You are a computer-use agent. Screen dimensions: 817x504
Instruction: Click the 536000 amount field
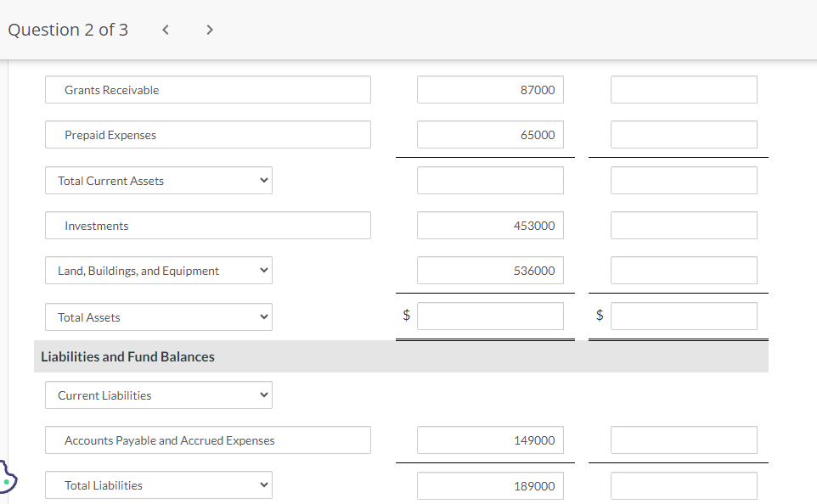coord(490,270)
